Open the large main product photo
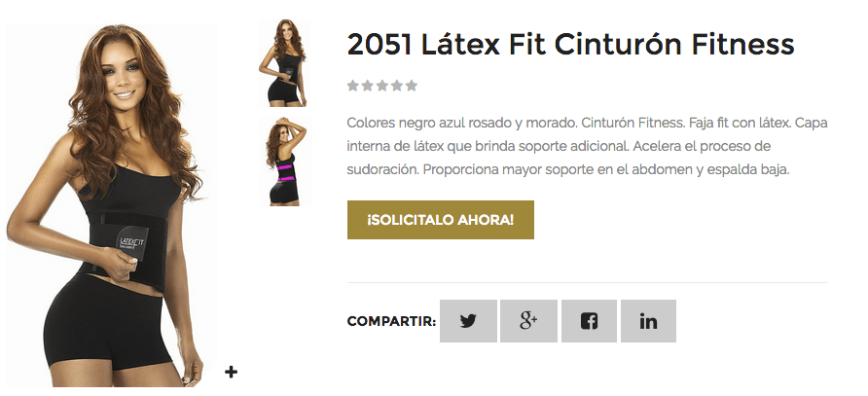The width and height of the screenshot is (868, 396). (x=111, y=205)
